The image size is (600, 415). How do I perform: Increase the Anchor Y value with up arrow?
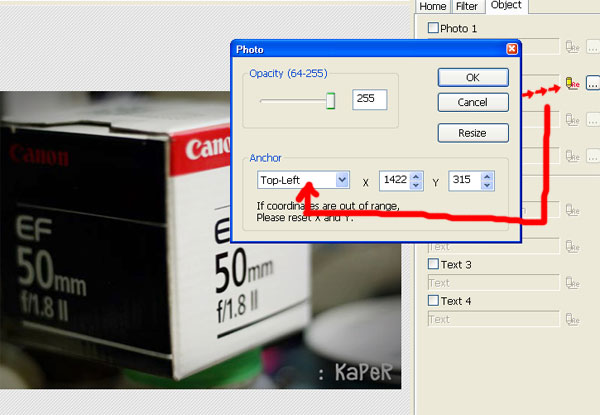[487, 176]
